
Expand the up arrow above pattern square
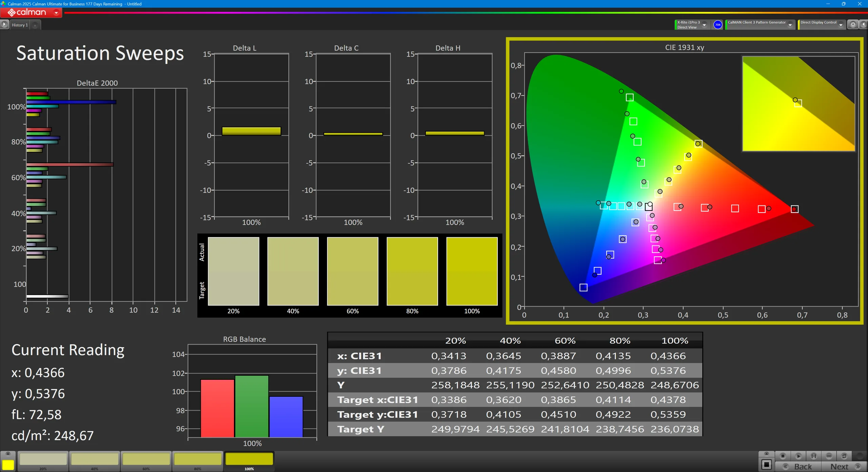pos(766,454)
